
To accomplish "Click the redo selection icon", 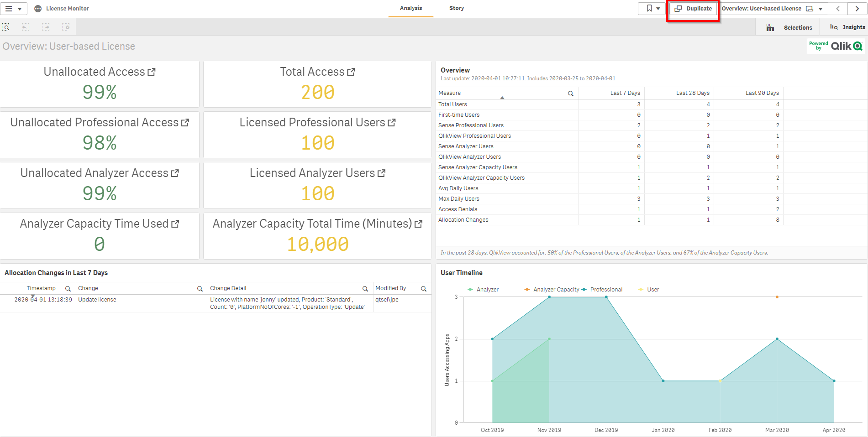I will click(x=46, y=27).
